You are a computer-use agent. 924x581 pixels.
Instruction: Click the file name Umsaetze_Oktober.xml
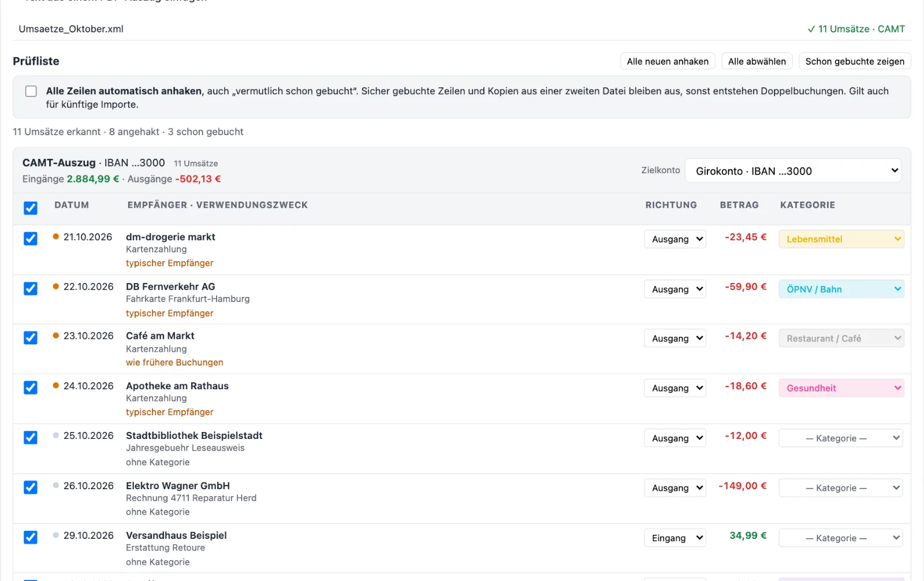[x=71, y=29]
